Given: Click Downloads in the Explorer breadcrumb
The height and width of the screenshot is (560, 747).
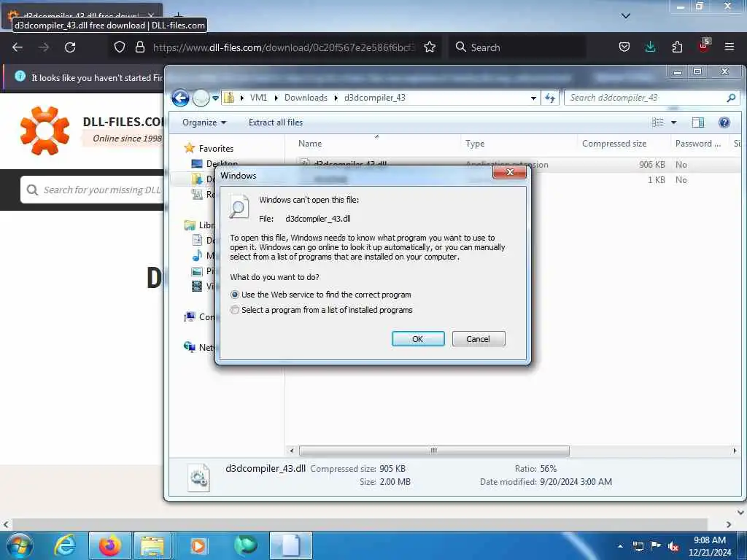Looking at the screenshot, I should (x=306, y=98).
